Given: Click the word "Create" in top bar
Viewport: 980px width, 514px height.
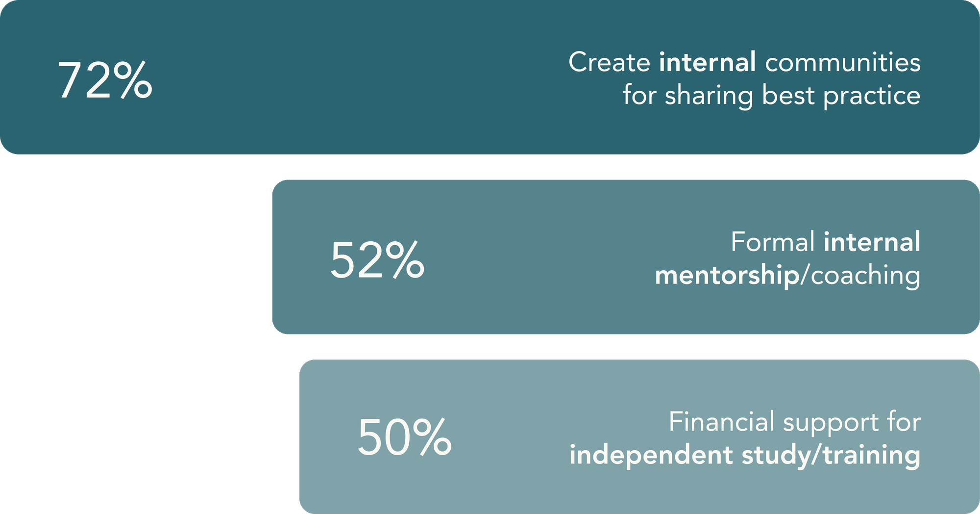Looking at the screenshot, I should (x=609, y=62).
